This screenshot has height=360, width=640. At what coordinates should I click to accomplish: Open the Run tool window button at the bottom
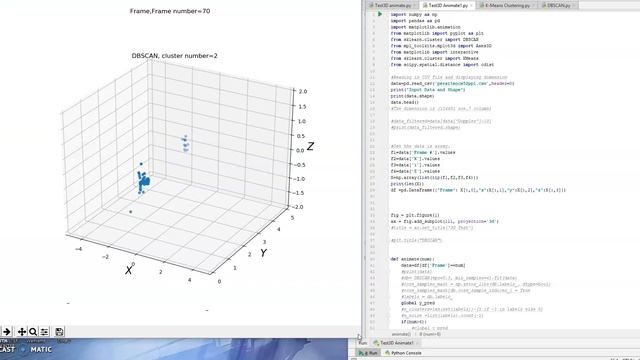(x=369, y=353)
